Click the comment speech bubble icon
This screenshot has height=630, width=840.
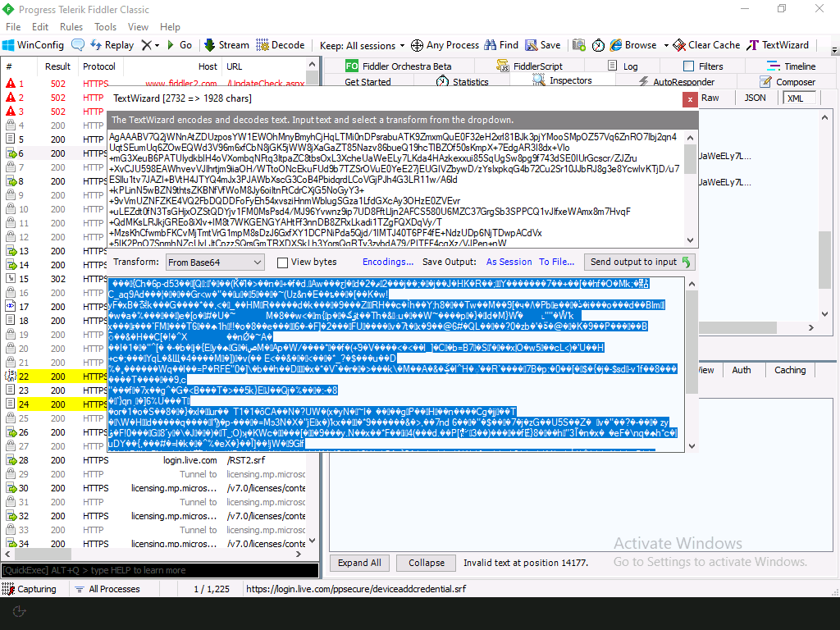click(77, 45)
